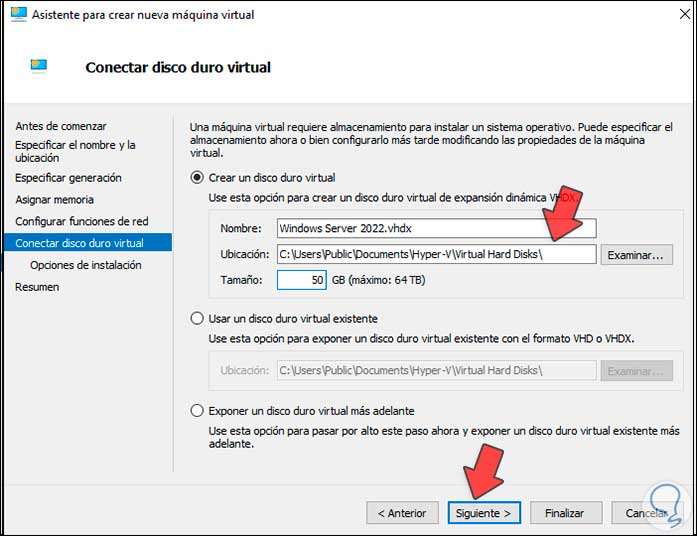Screen dimensions: 697x536
Task: Open 'Configurar funciones de red' step
Action: [x=81, y=221]
